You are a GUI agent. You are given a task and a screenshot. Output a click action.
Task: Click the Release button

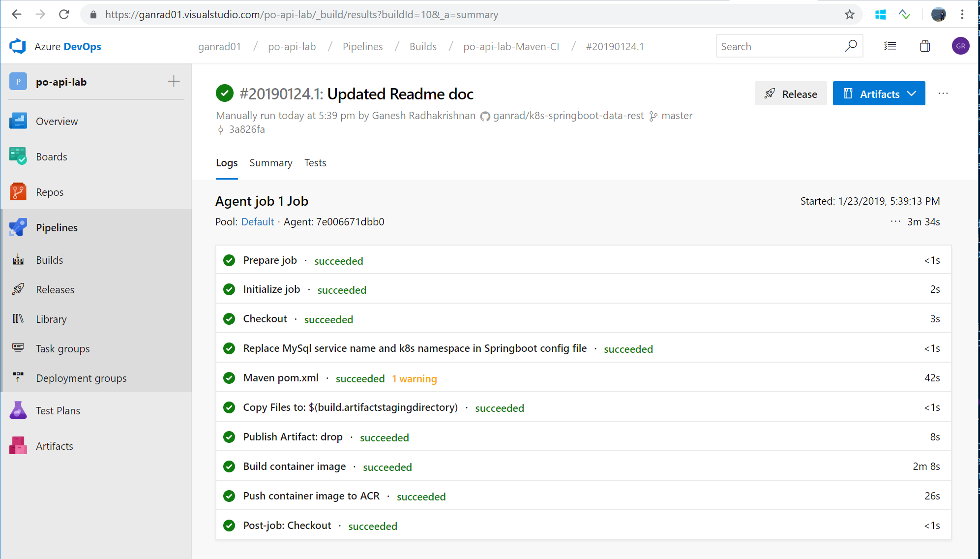[x=790, y=93]
